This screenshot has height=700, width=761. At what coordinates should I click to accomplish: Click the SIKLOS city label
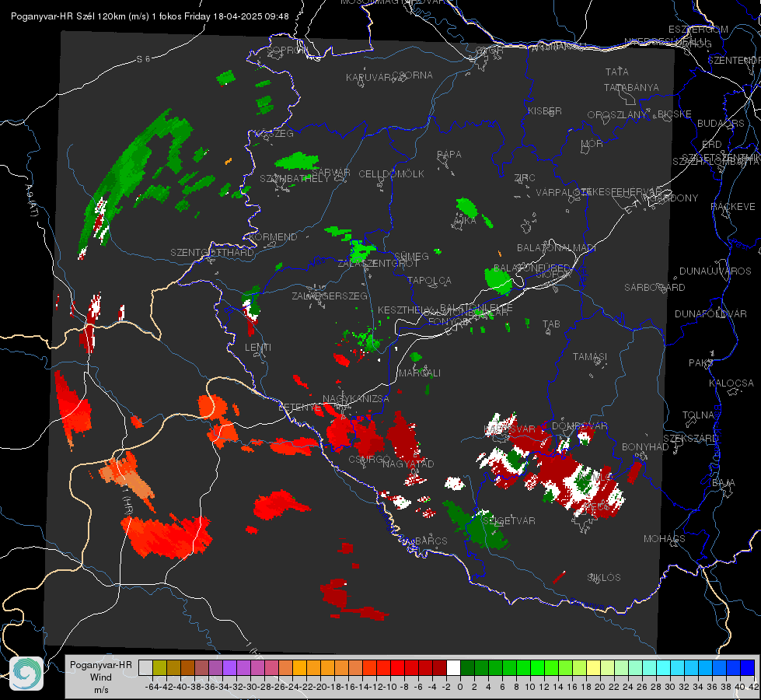tap(604, 578)
